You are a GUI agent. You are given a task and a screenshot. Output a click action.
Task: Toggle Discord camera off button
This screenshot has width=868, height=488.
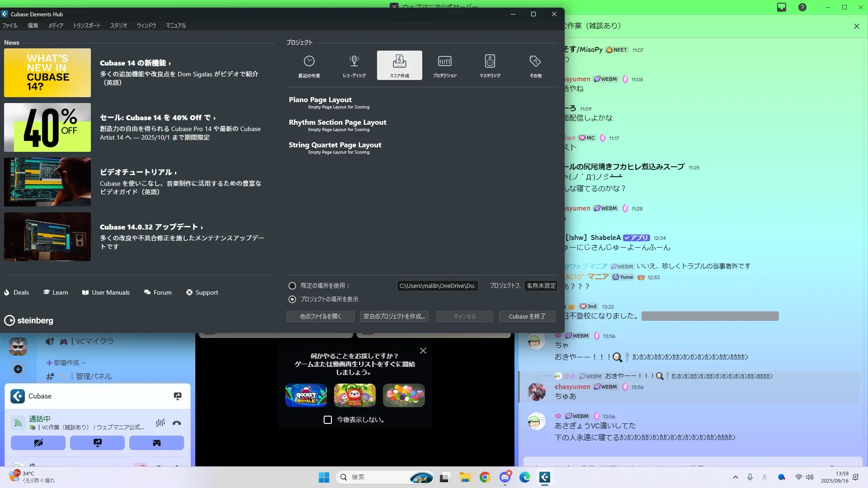click(x=38, y=443)
